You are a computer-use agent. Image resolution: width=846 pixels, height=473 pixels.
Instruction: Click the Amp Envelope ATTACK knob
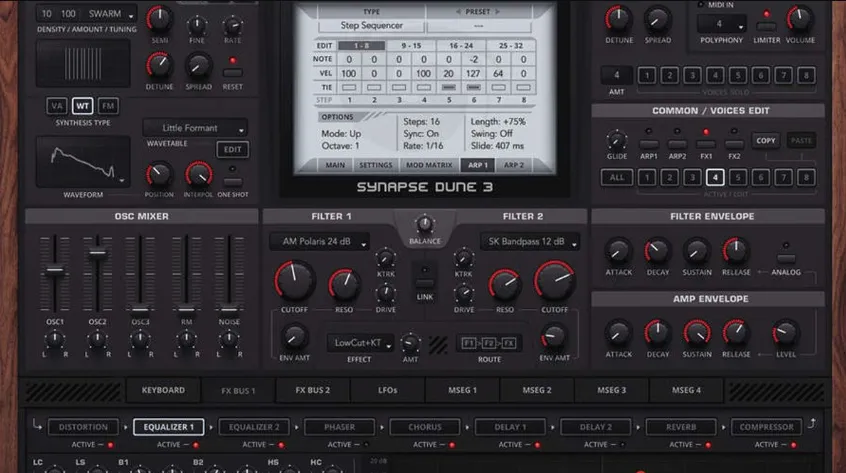pyautogui.click(x=618, y=333)
